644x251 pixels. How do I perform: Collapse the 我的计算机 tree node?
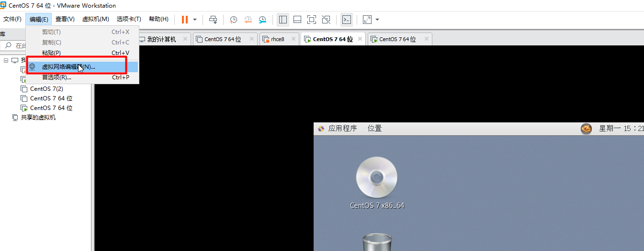tap(6, 60)
